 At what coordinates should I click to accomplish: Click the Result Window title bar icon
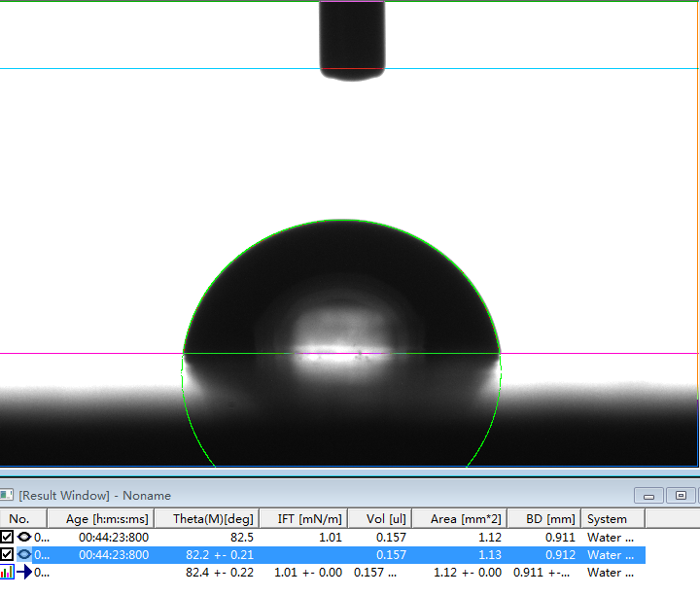(7, 495)
